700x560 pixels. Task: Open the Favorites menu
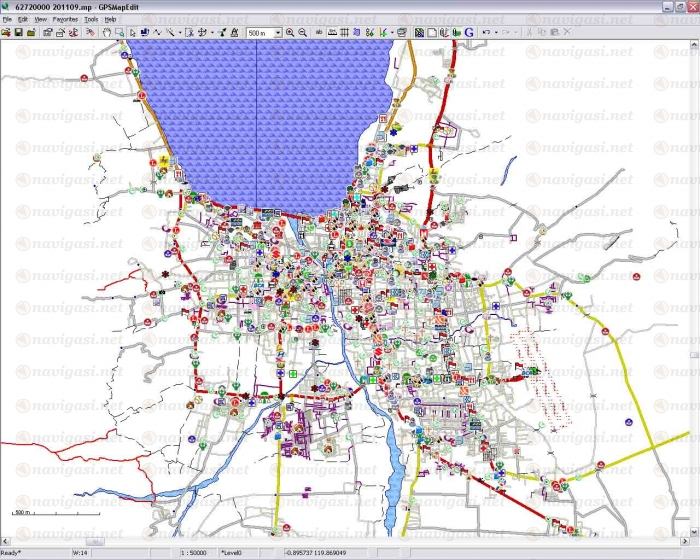(x=65, y=19)
